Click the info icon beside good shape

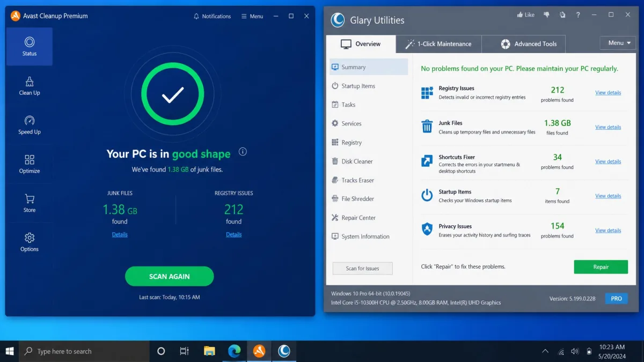point(243,152)
